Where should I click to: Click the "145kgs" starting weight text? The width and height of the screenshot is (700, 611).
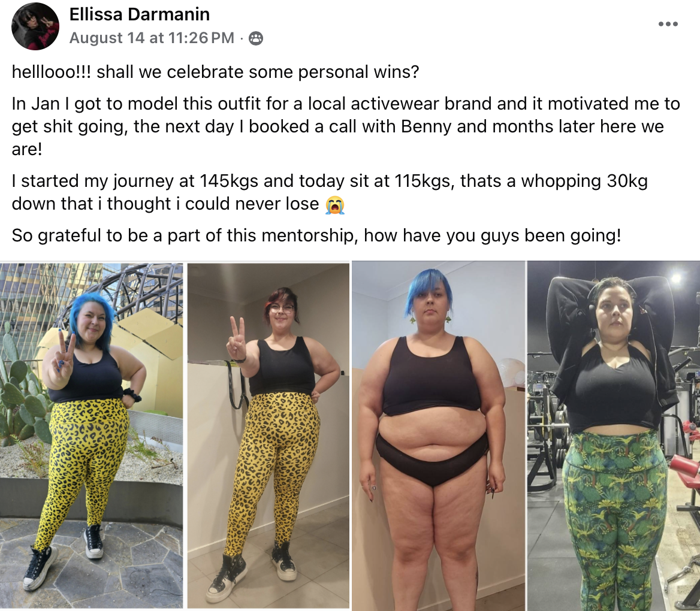pyautogui.click(x=228, y=181)
